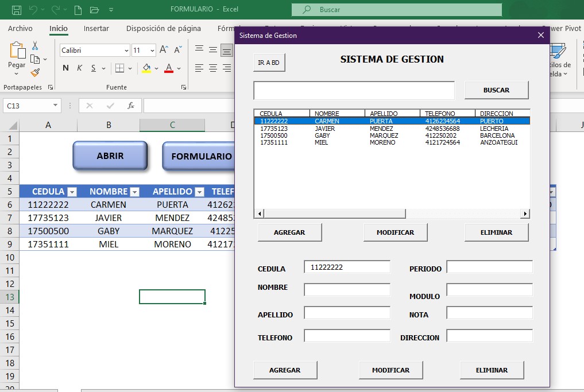The image size is (584, 392).
Task: Toggle middle vertical alignment
Action: point(213,49)
